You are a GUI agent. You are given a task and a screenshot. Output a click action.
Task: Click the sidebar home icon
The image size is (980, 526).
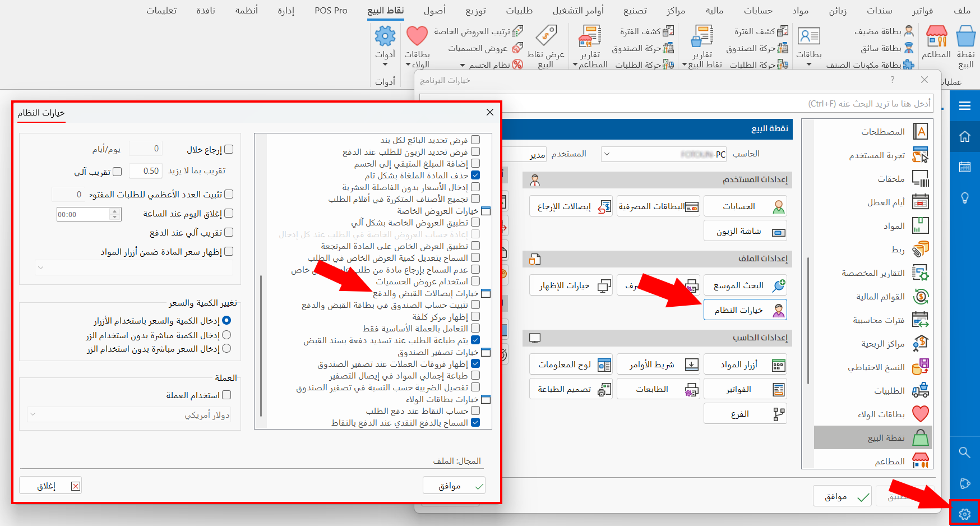click(x=965, y=136)
